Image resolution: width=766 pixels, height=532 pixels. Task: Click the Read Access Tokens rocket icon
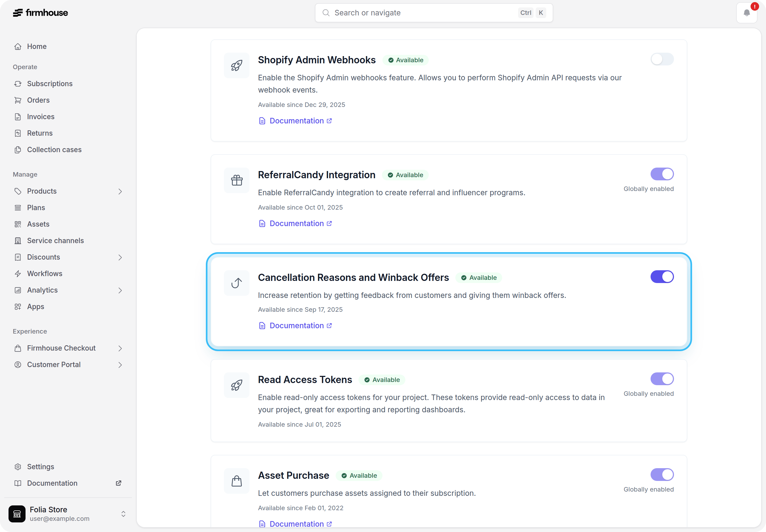click(237, 385)
